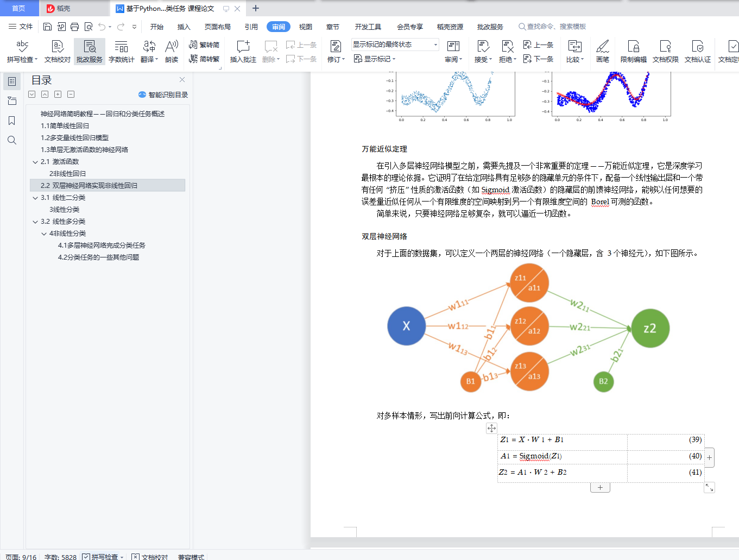Open the 显示标记的最终状态 combo box
This screenshot has height=560, width=739.
click(395, 45)
